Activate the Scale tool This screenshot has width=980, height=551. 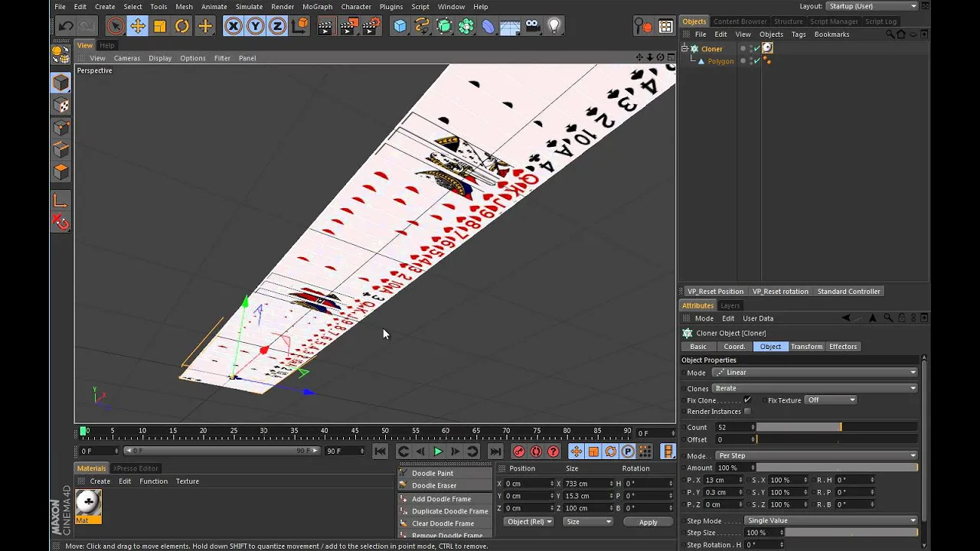[x=160, y=26]
